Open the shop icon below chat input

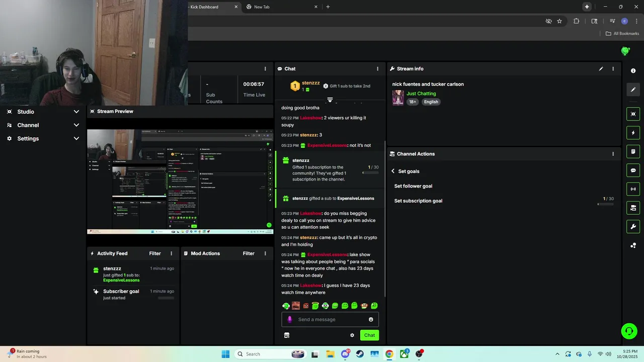coord(287,335)
